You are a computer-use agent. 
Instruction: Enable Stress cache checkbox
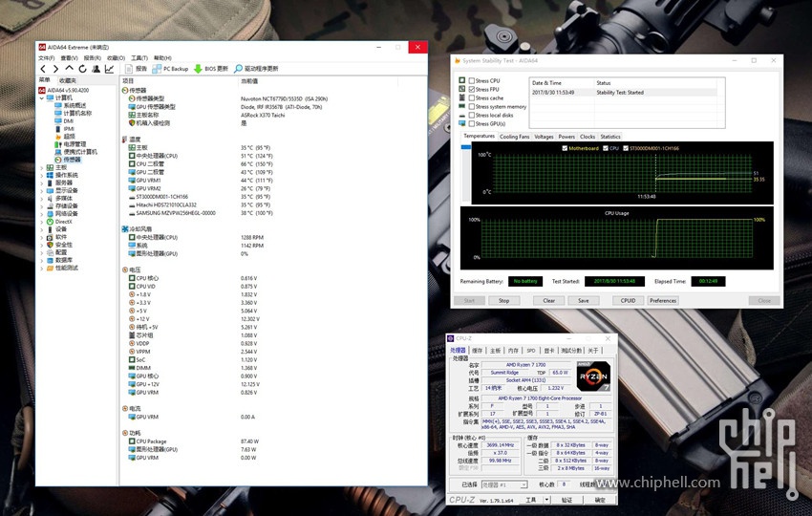click(x=472, y=97)
